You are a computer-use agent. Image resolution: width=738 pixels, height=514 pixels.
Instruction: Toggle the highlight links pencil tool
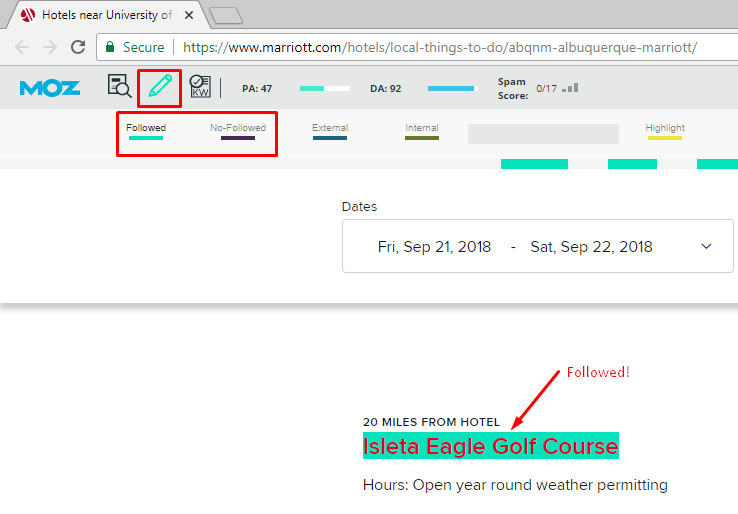[x=160, y=86]
